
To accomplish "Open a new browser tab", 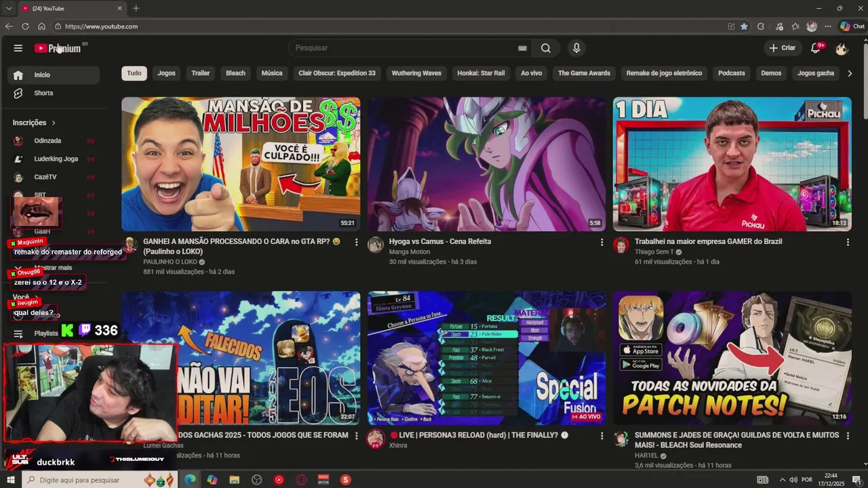I will 136,8.
